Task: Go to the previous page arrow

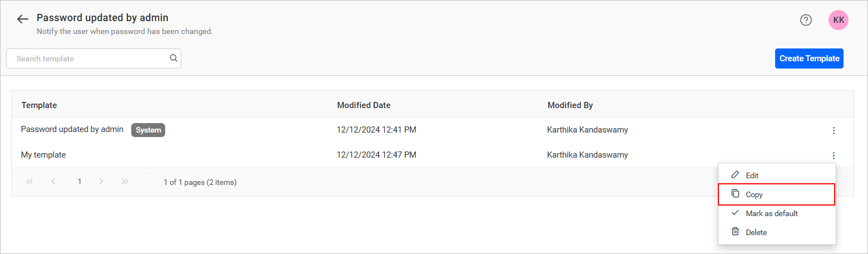Action: point(53,182)
